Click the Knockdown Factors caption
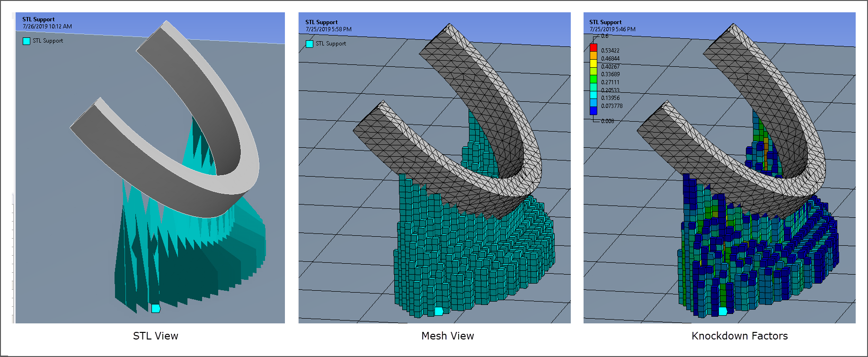Screen dimensions: 868x357 pos(740,336)
